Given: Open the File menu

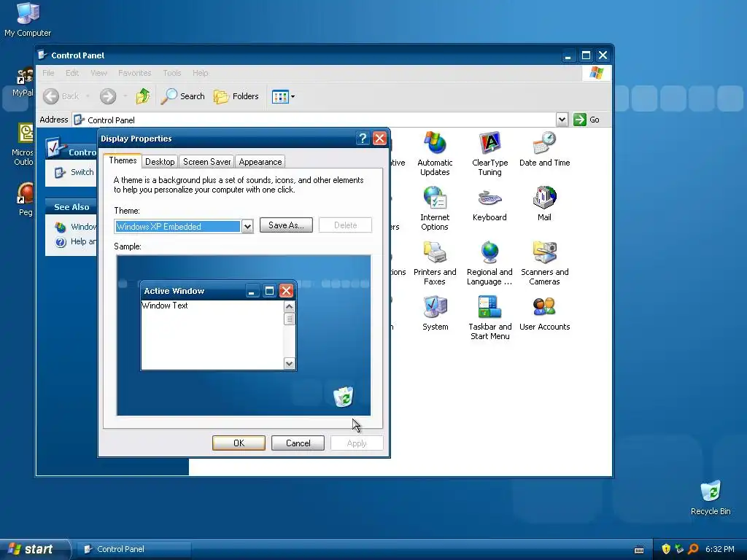Looking at the screenshot, I should click(48, 73).
